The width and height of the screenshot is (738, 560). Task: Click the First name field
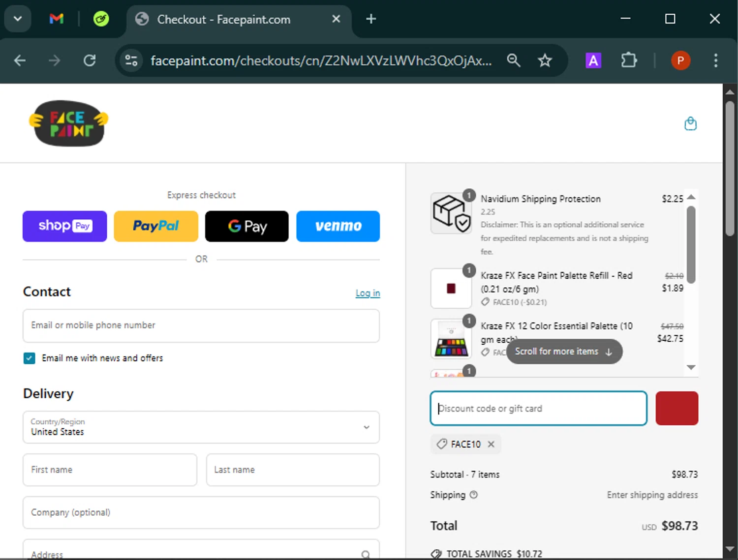tap(110, 470)
